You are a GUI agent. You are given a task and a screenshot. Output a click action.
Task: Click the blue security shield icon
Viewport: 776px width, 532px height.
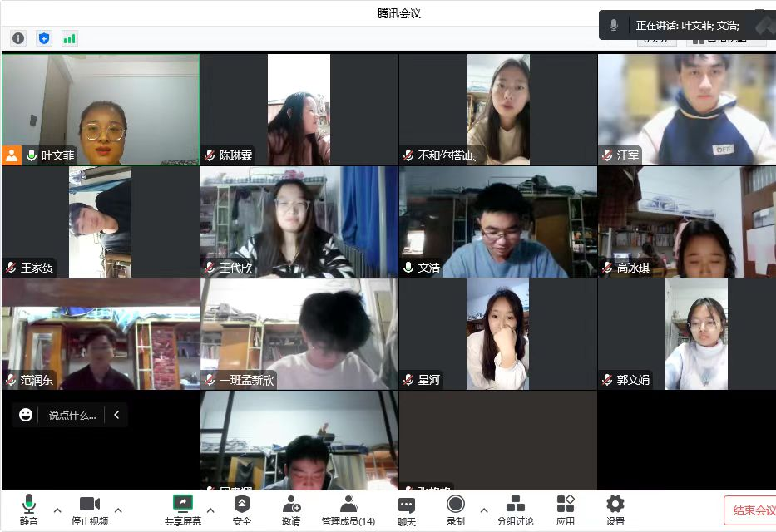coord(44,38)
